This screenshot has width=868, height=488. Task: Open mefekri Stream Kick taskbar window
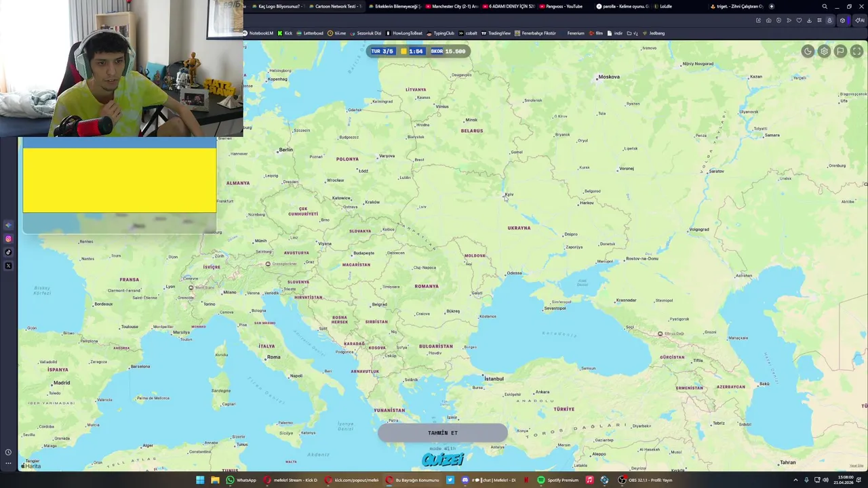(x=290, y=480)
